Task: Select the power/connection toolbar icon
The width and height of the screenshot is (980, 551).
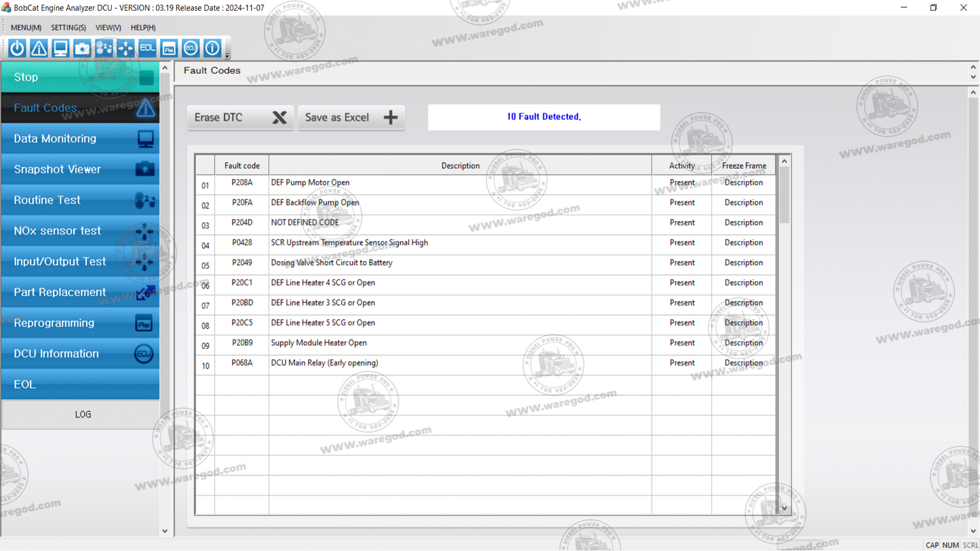Action: coord(16,47)
